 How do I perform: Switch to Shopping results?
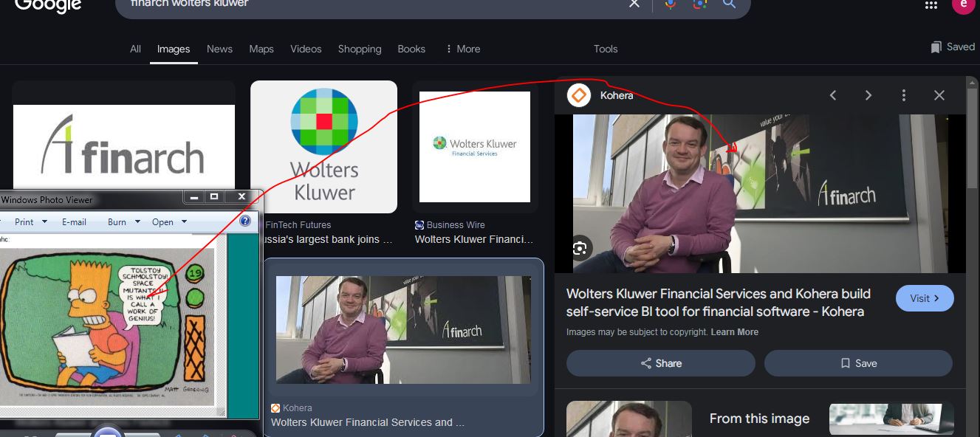click(360, 49)
